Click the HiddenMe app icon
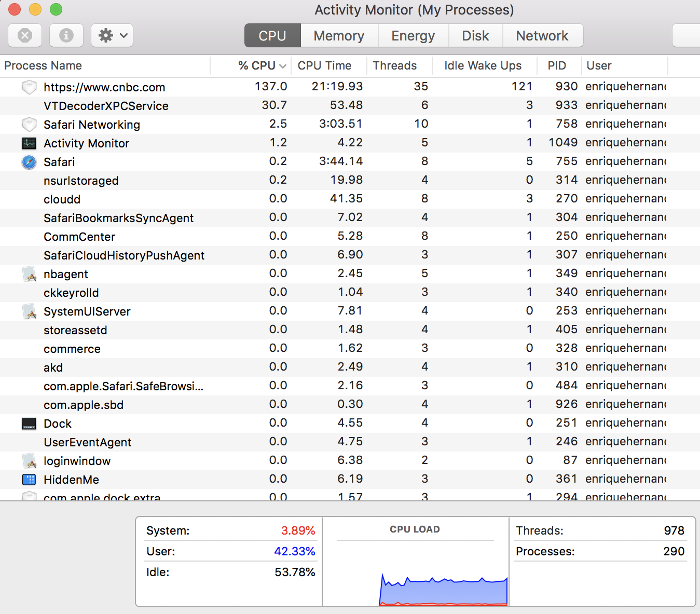Viewport: 700px width, 614px height. pyautogui.click(x=29, y=480)
